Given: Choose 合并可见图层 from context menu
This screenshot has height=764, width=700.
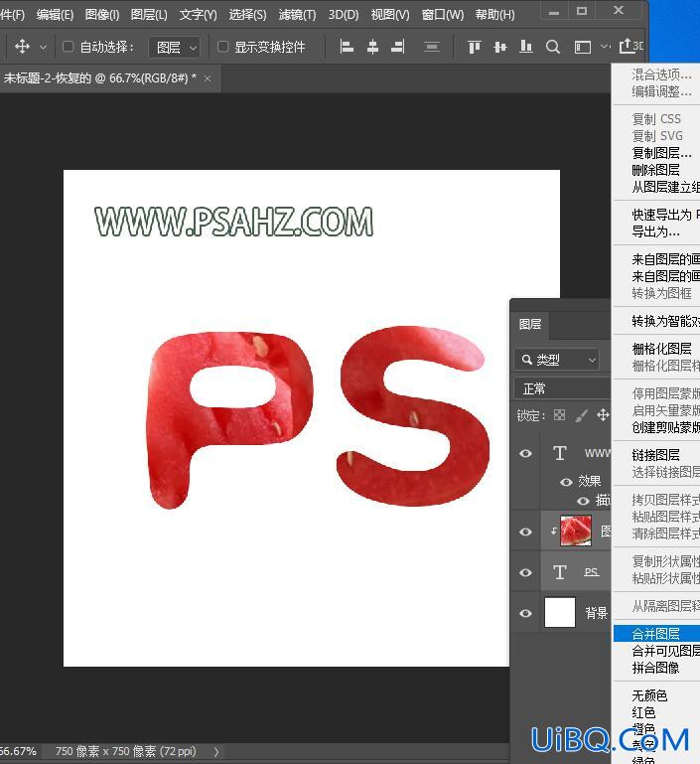Looking at the screenshot, I should (656, 651).
